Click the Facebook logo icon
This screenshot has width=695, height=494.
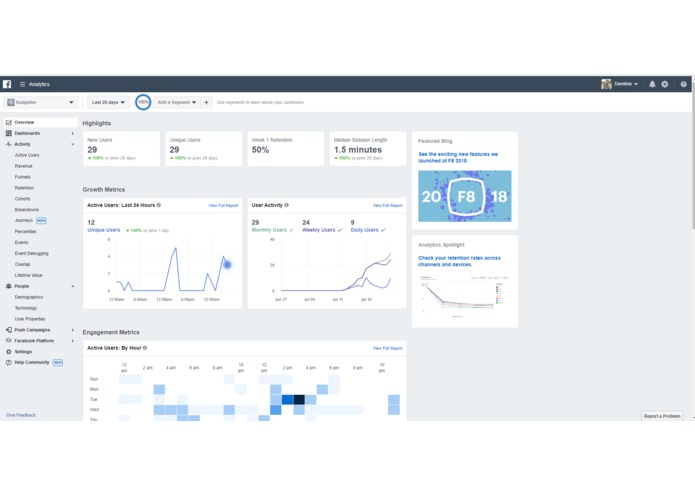[7, 84]
